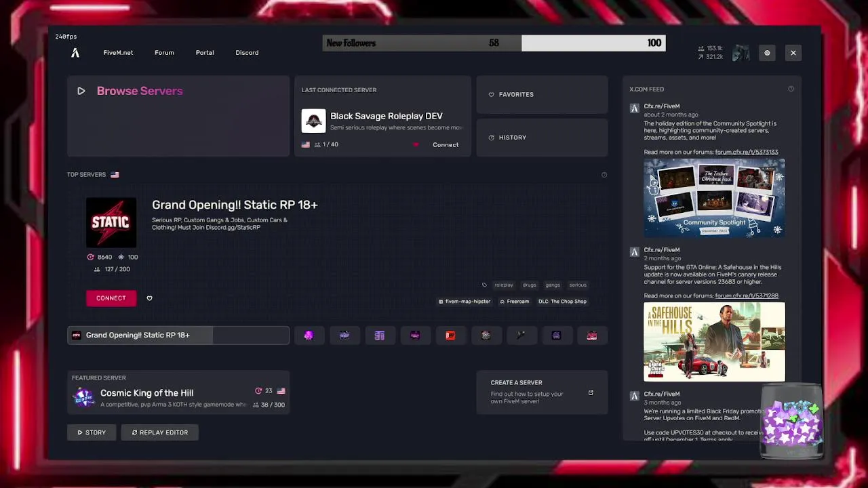868x488 pixels.
Task: Open the Community Spotlight image
Action: (714, 198)
